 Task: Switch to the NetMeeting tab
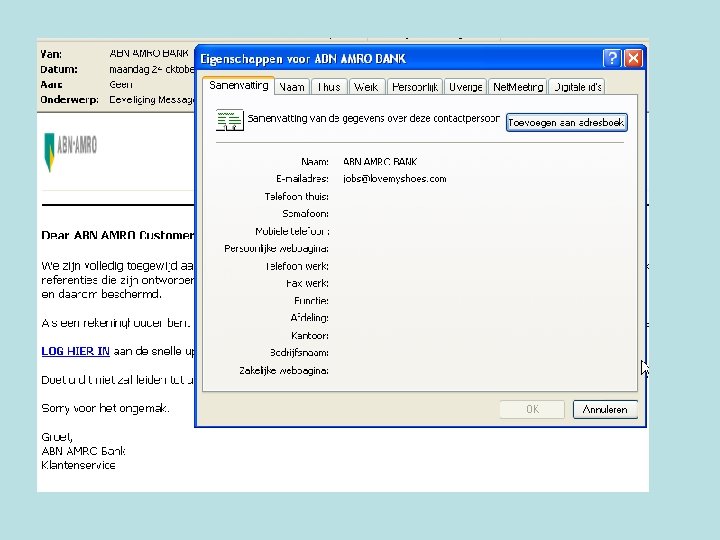[x=518, y=87]
